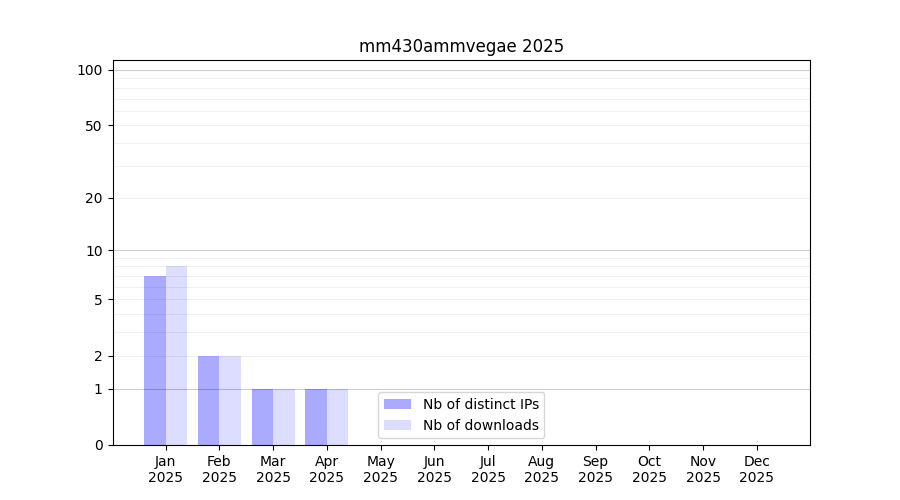Select the April downloads bar
This screenshot has width=900, height=500.
pyautogui.click(x=337, y=417)
